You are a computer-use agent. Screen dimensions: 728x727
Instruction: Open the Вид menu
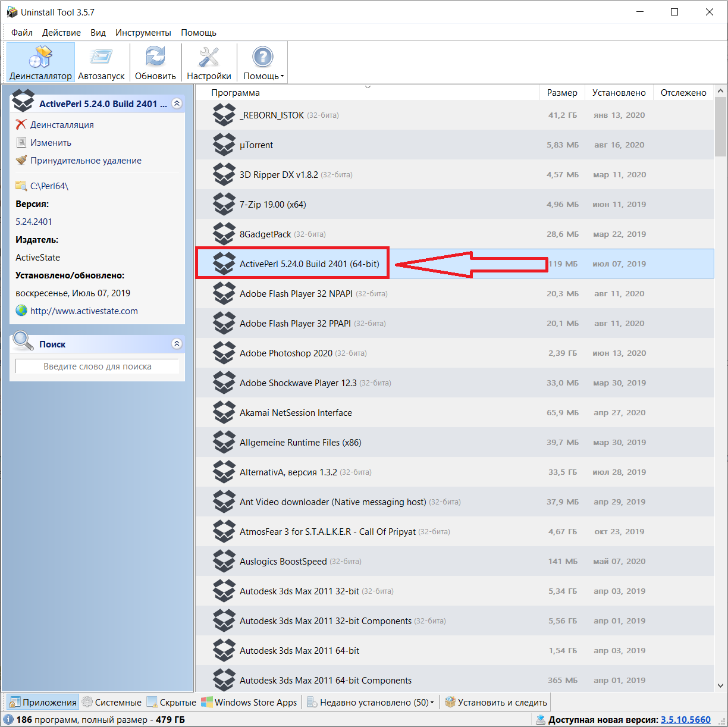tap(98, 33)
